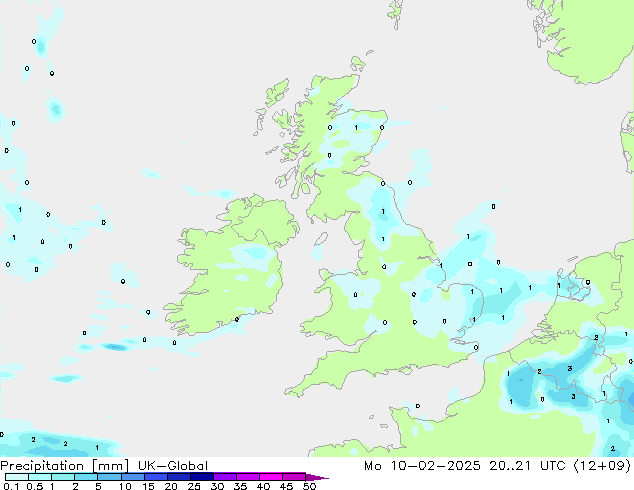Click the '25' legend scale value
The width and height of the screenshot is (634, 490).
pos(194,486)
